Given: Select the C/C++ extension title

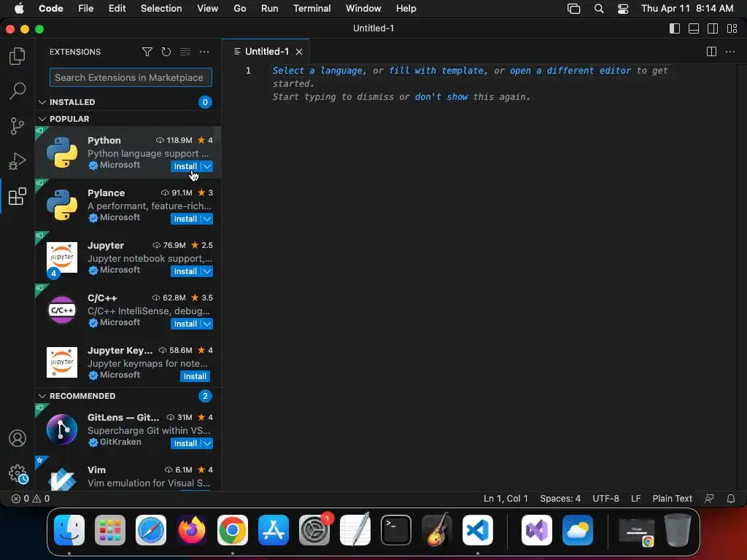Looking at the screenshot, I should coord(102,297).
